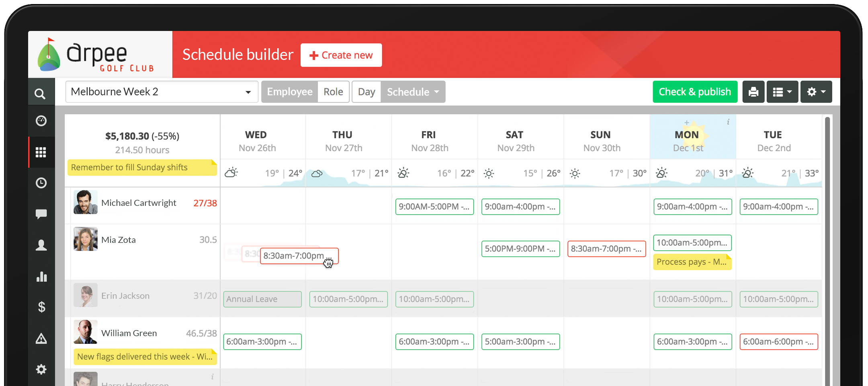Select the SUN Nov 30th column header
This screenshot has height=386, width=868.
pyautogui.click(x=606, y=137)
